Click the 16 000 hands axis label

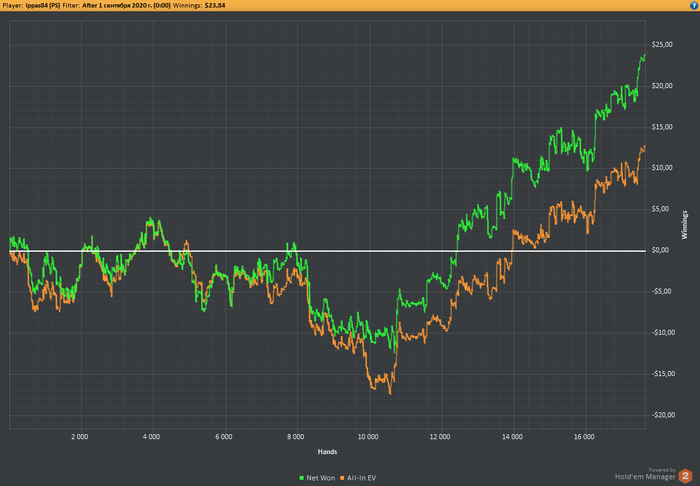tap(584, 436)
